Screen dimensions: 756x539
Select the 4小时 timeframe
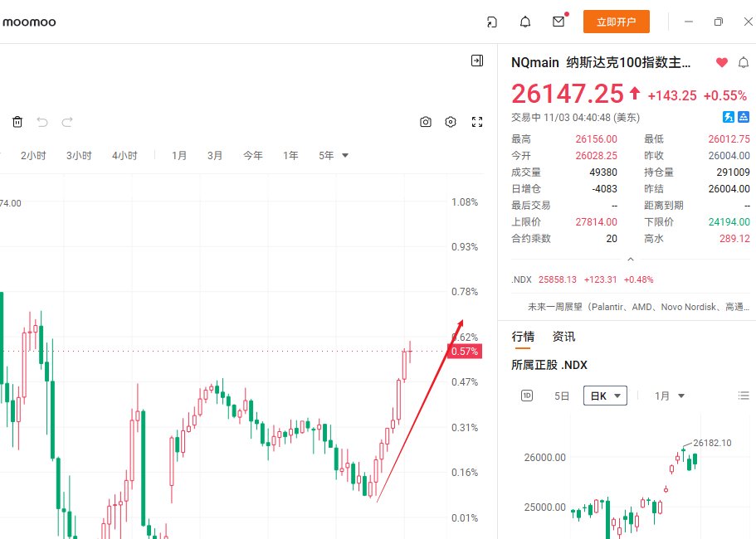click(124, 156)
